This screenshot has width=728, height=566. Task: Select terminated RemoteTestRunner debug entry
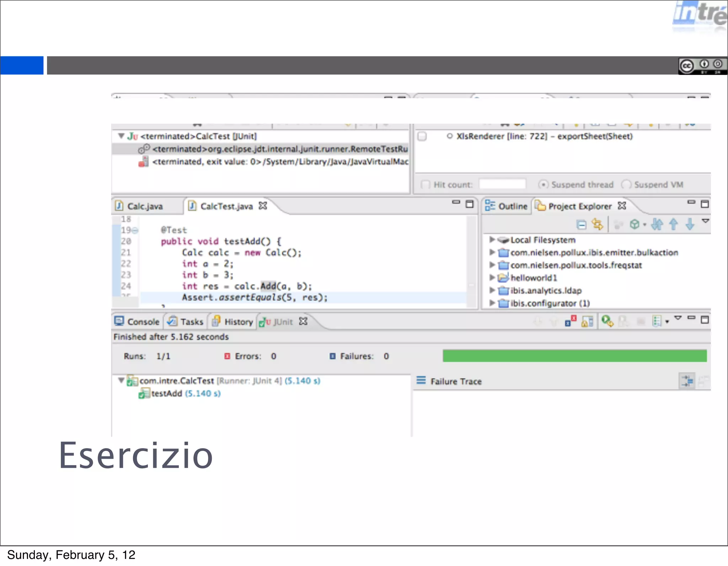point(273,149)
